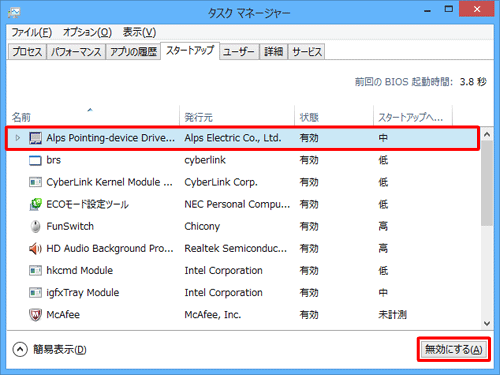Image resolution: width=500 pixels, height=375 pixels.
Task: Switch to the 詳細 tab
Action: coord(274,52)
